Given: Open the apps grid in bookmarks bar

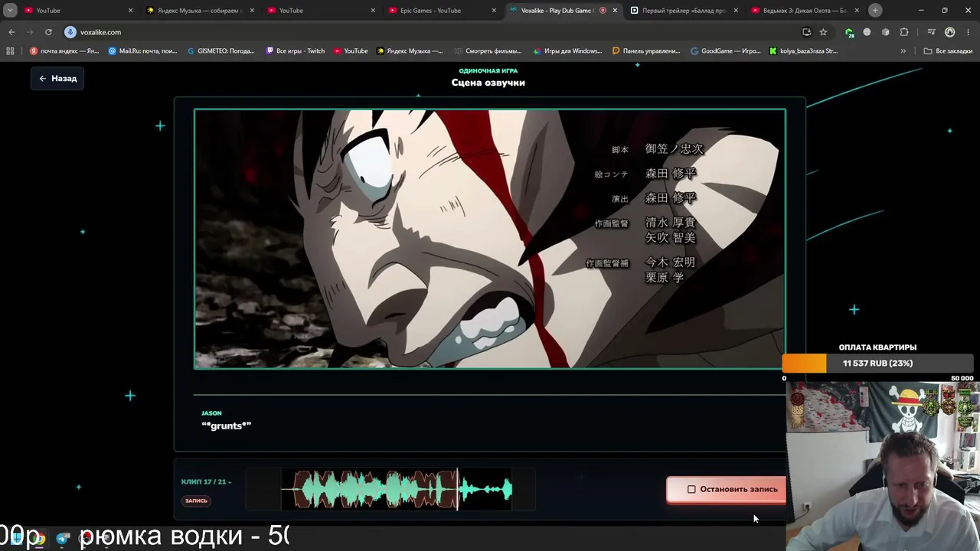Looking at the screenshot, I should 10,51.
